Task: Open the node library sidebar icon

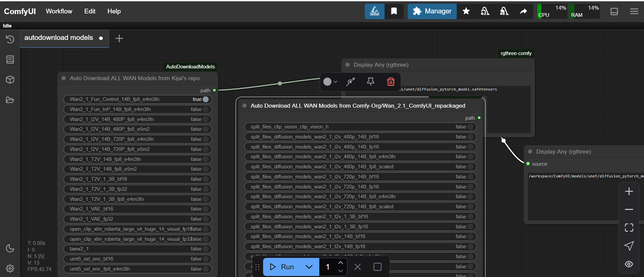Action: pos(10,60)
